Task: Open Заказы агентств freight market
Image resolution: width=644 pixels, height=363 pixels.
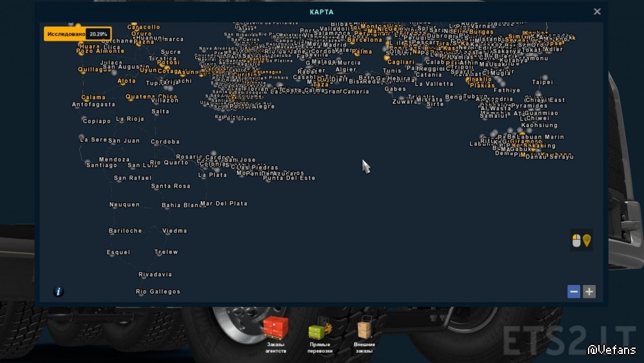Action: click(276, 335)
